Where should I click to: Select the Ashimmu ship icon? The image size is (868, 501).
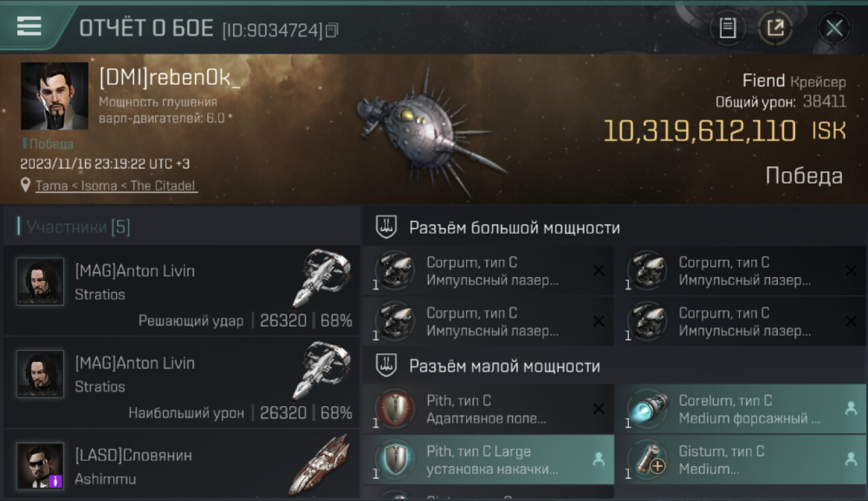pyautogui.click(x=320, y=466)
